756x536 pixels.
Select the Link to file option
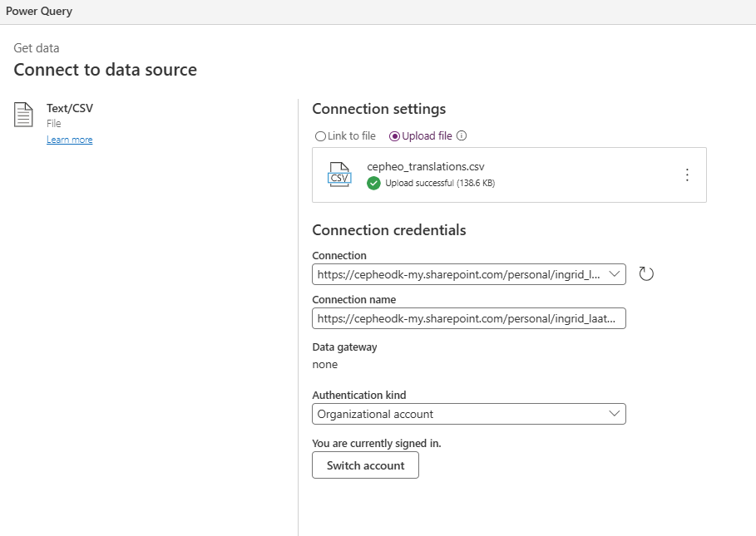(x=320, y=136)
